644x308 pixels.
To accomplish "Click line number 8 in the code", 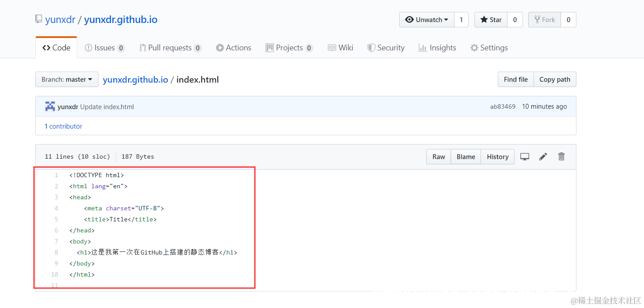I will pyautogui.click(x=56, y=252).
